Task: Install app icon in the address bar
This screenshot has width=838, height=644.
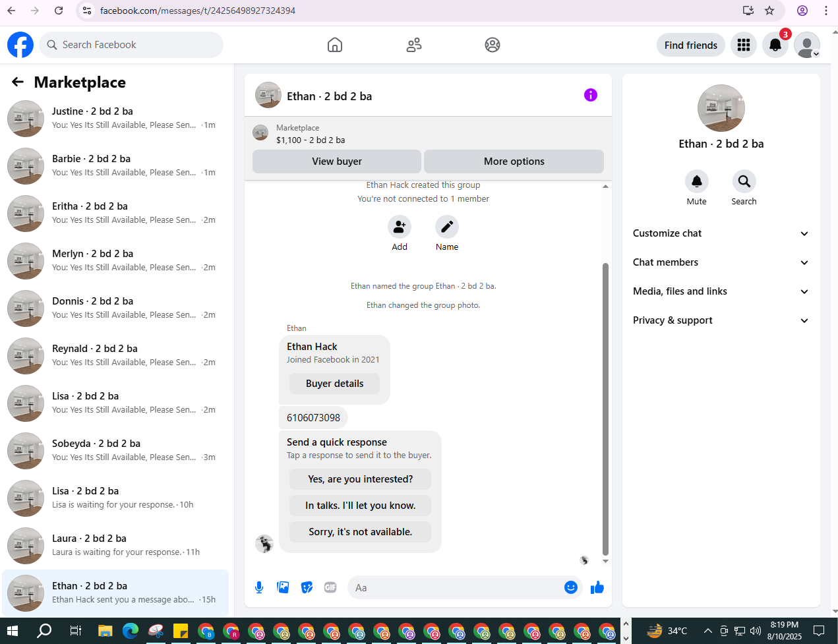Action: (x=748, y=11)
